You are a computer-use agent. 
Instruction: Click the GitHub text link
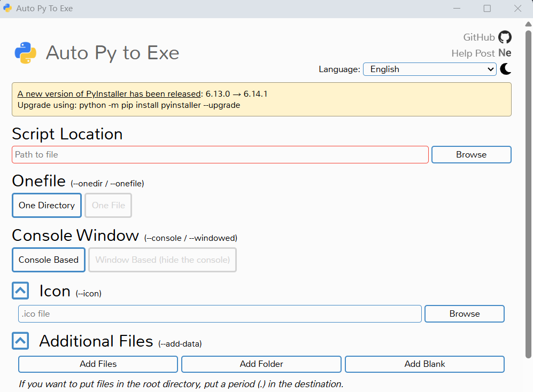tap(479, 37)
